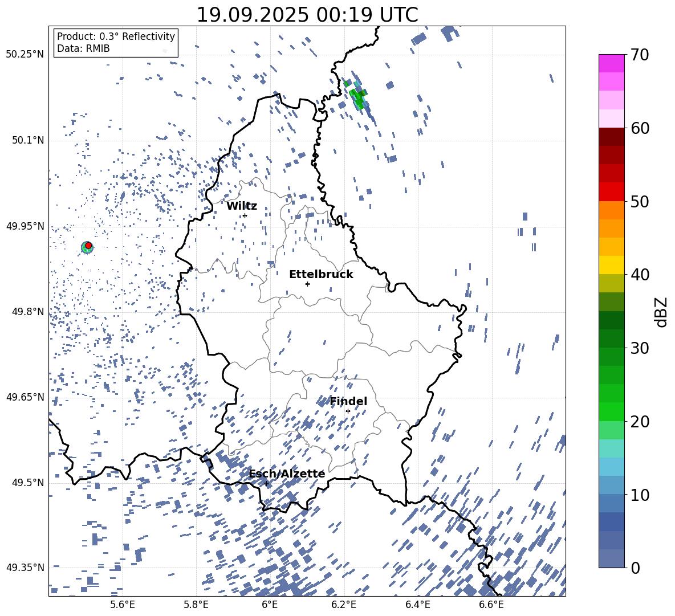Click the Ettelbruck station cross marker
Image resolution: width=675 pixels, height=616 pixels.
point(307,284)
